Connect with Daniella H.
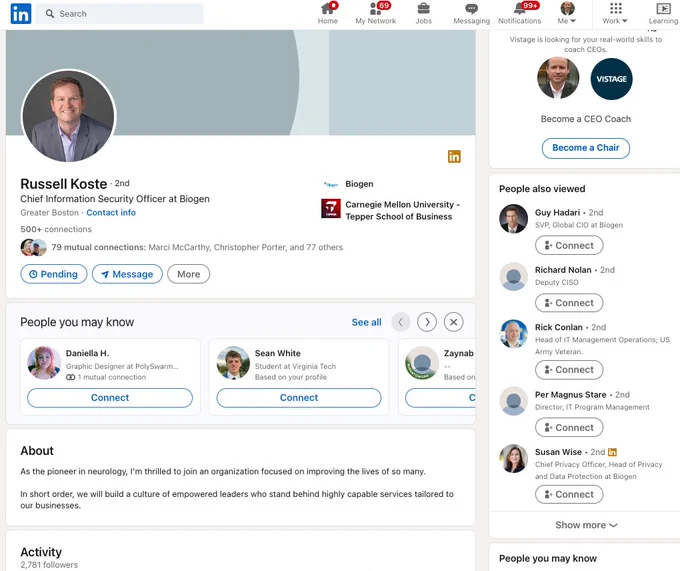 tap(110, 398)
